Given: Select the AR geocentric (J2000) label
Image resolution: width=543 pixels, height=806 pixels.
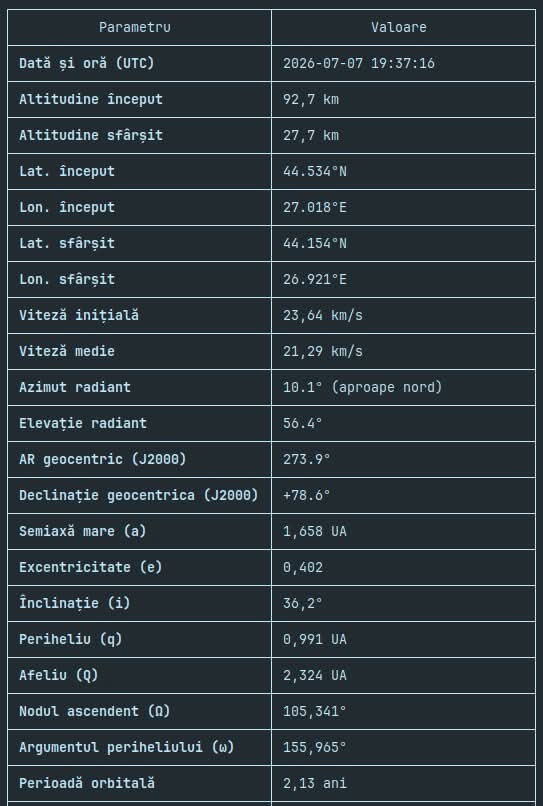Looking at the screenshot, I should pyautogui.click(x=103, y=459).
